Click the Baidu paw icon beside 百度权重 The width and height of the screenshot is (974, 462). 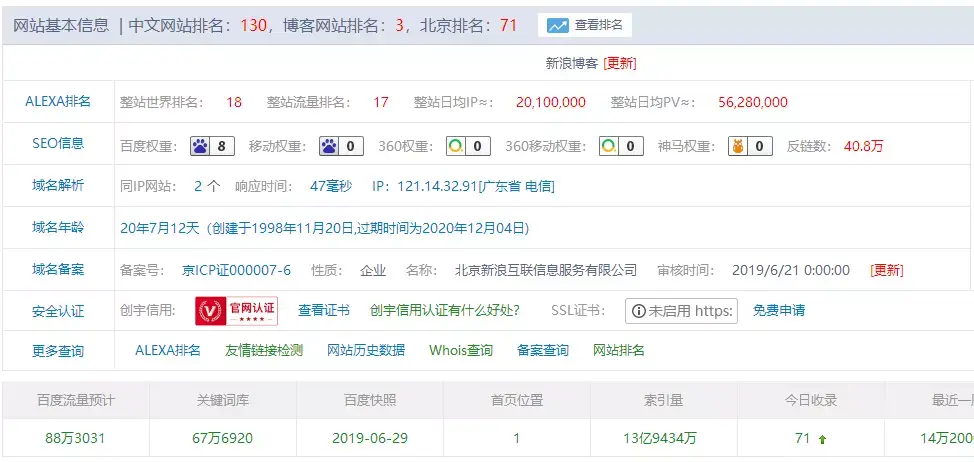coord(201,147)
